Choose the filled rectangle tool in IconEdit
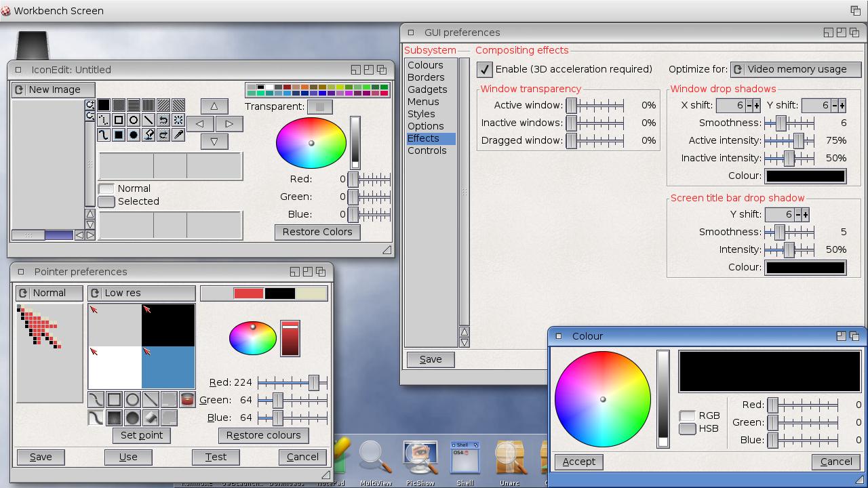868x488 pixels. [119, 135]
